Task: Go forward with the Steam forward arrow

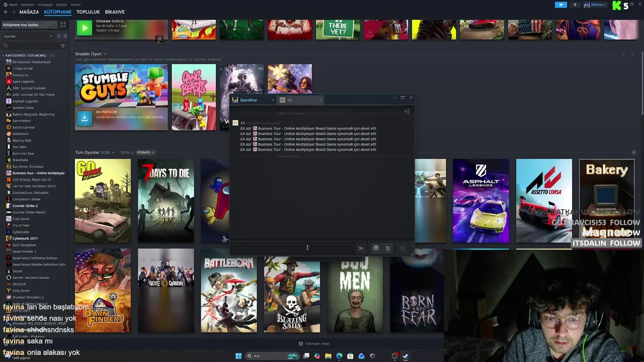Action: coord(13,12)
